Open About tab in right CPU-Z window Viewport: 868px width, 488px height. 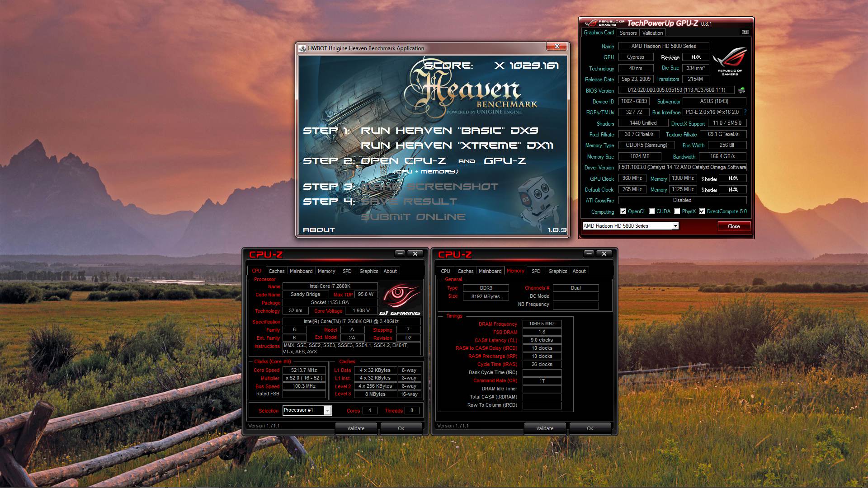579,271
